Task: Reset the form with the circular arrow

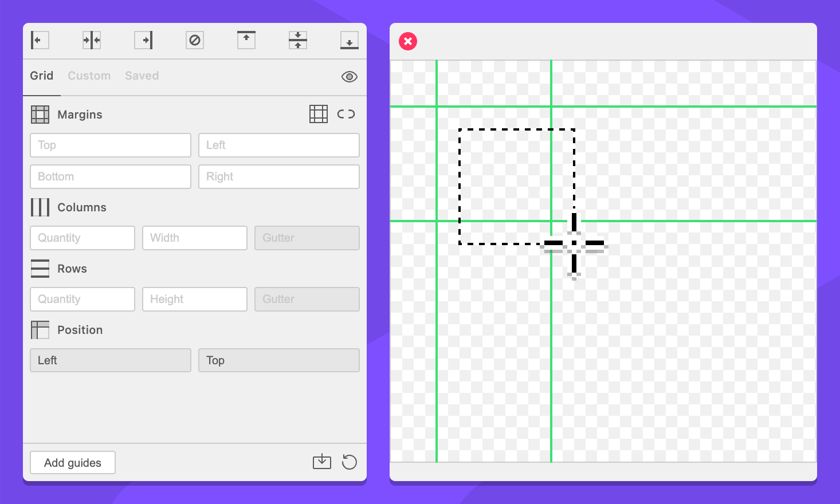Action: click(349, 462)
